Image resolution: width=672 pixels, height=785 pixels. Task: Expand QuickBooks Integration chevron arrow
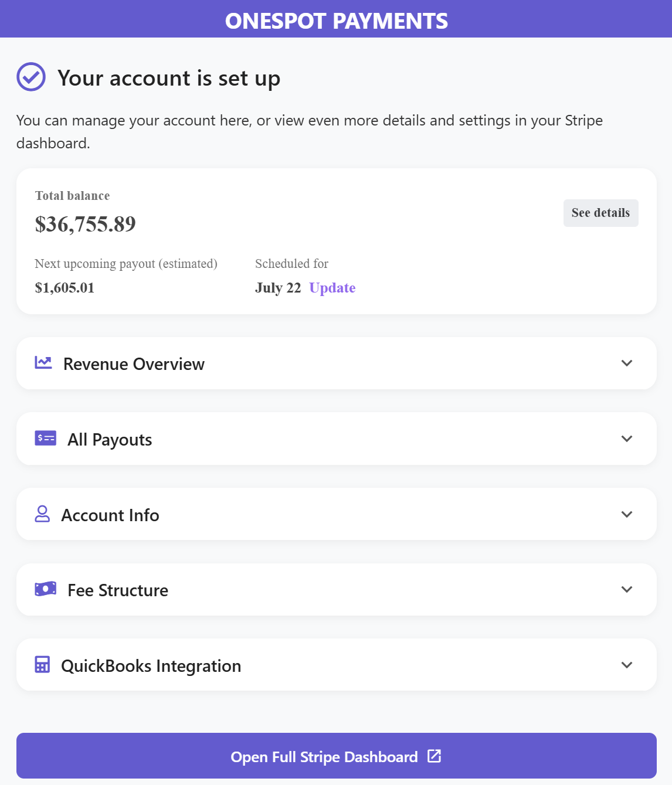[x=627, y=665]
